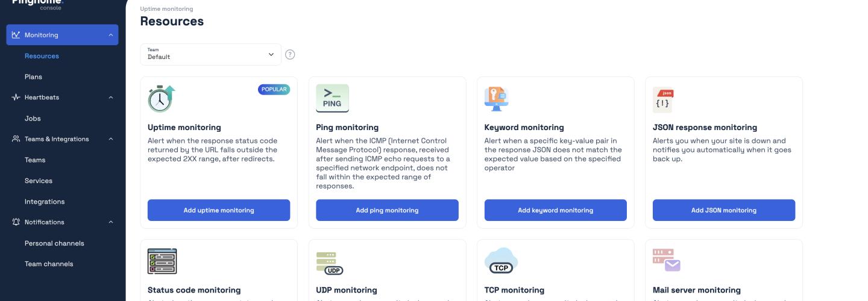868x301 pixels.
Task: Click the mail server envelope icon
Action: pos(666,261)
